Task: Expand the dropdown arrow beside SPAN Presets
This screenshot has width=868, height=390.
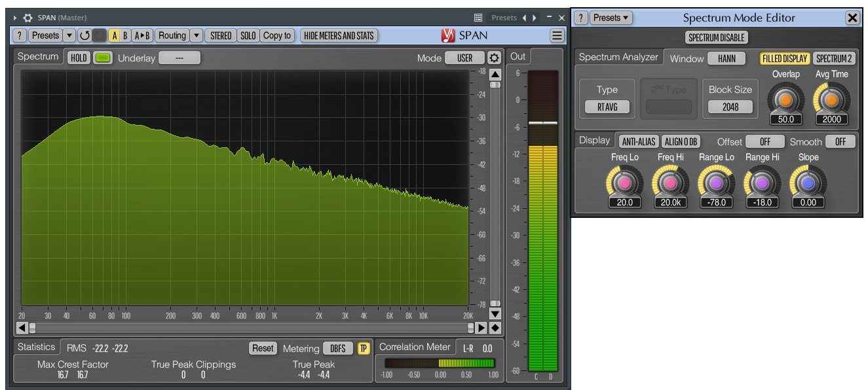Action: coord(69,35)
